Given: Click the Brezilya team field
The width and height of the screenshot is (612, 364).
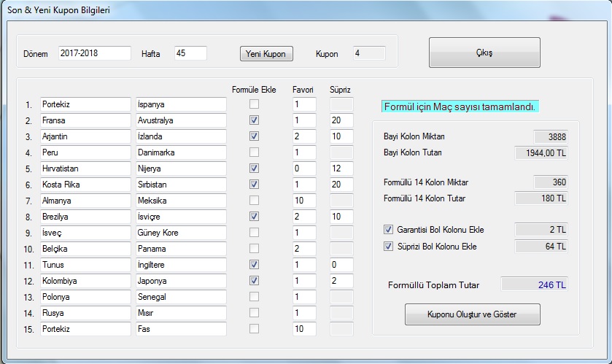Looking at the screenshot, I should tap(85, 217).
